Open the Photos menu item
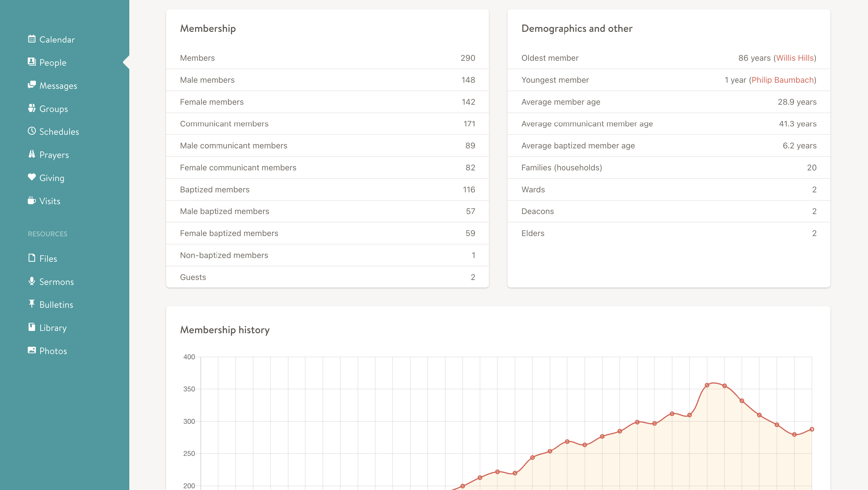The width and height of the screenshot is (868, 490). [53, 351]
